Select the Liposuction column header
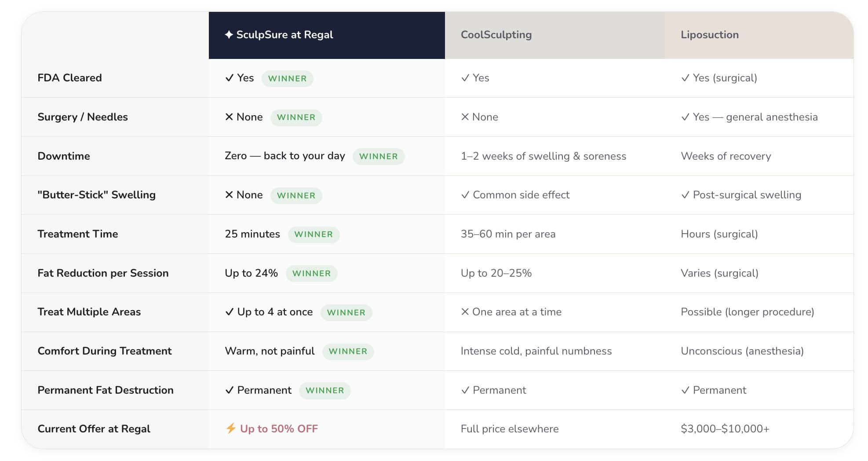 [x=709, y=35]
